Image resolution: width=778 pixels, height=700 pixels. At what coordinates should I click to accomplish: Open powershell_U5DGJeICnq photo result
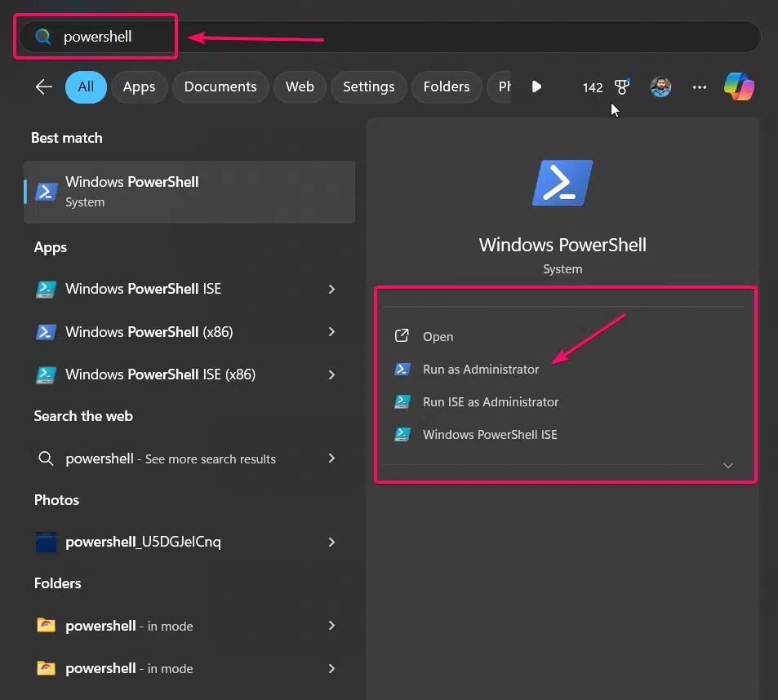point(189,542)
